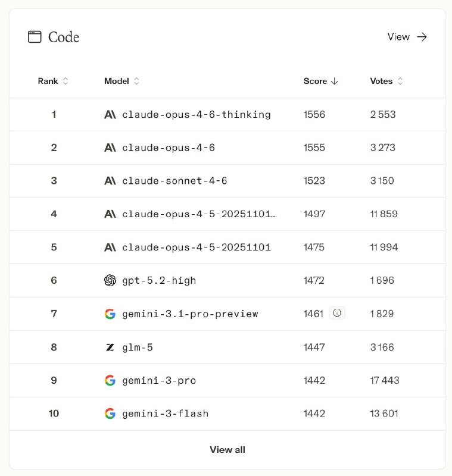Screen dimensions: 452x476
Task: Click the Code panel window icon in the header
Action: 33,36
